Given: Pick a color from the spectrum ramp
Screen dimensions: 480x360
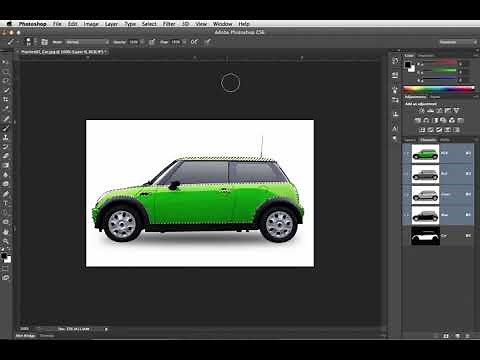Looking at the screenshot, I should point(439,89).
